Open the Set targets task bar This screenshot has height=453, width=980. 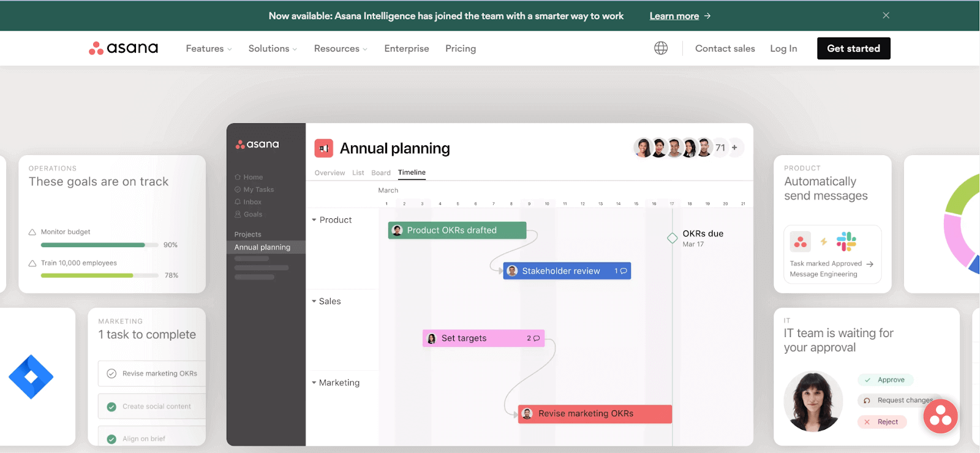pos(483,338)
